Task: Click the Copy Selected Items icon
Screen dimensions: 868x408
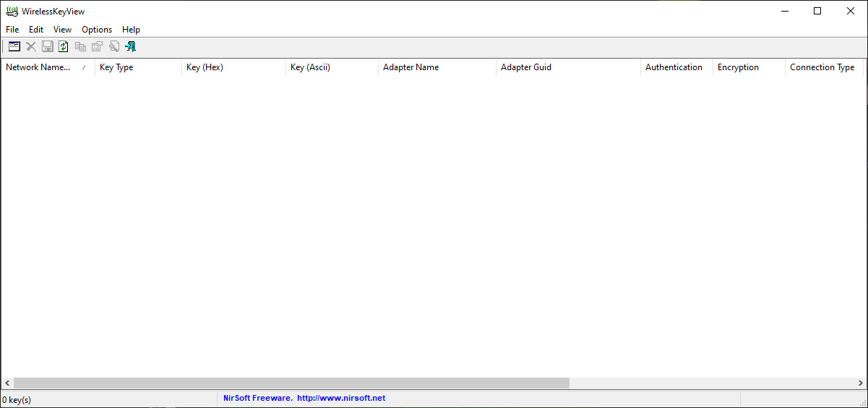Action: click(x=80, y=46)
